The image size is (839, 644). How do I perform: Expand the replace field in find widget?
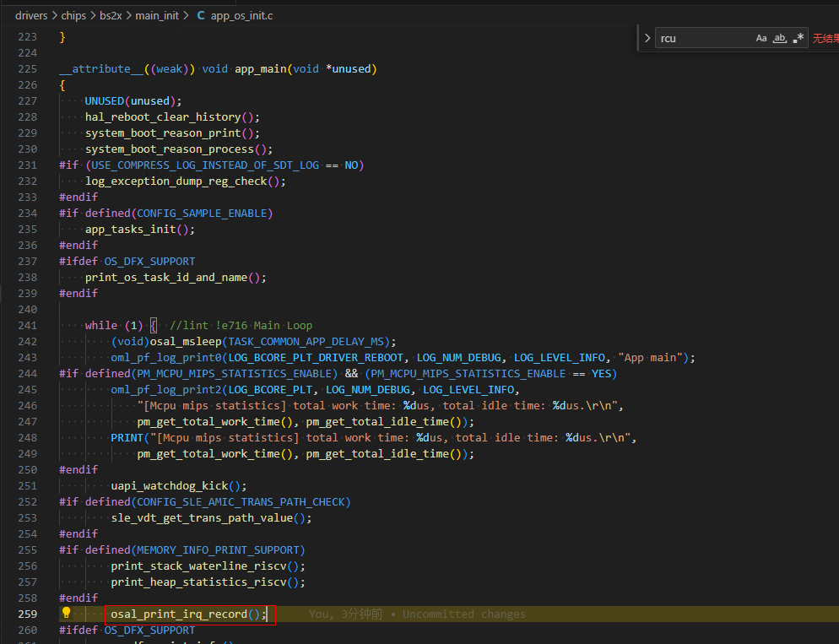(647, 38)
